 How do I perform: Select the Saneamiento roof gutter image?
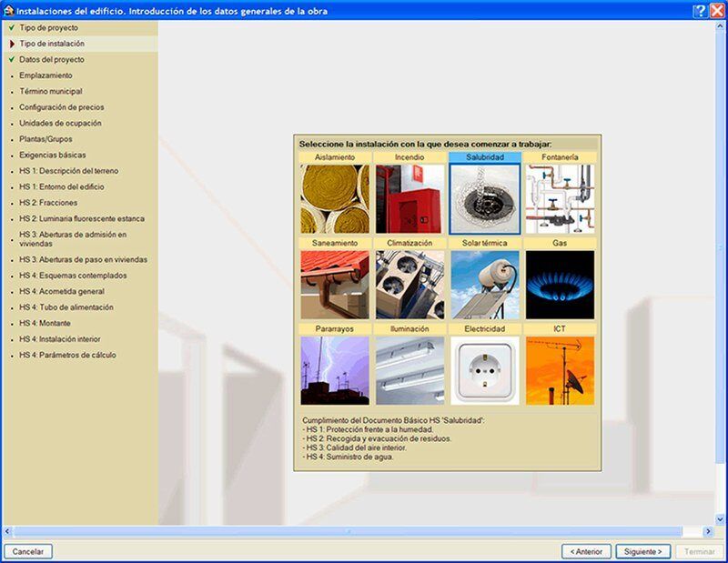(335, 285)
